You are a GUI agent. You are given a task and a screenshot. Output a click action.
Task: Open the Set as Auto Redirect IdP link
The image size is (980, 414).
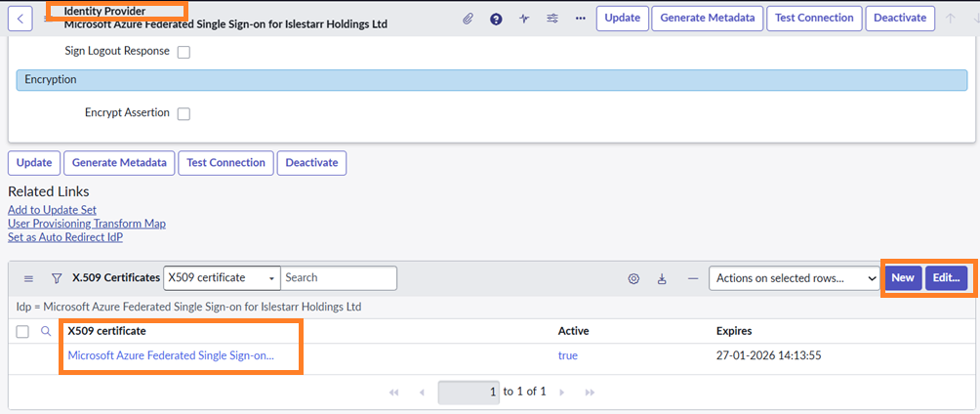(x=65, y=237)
